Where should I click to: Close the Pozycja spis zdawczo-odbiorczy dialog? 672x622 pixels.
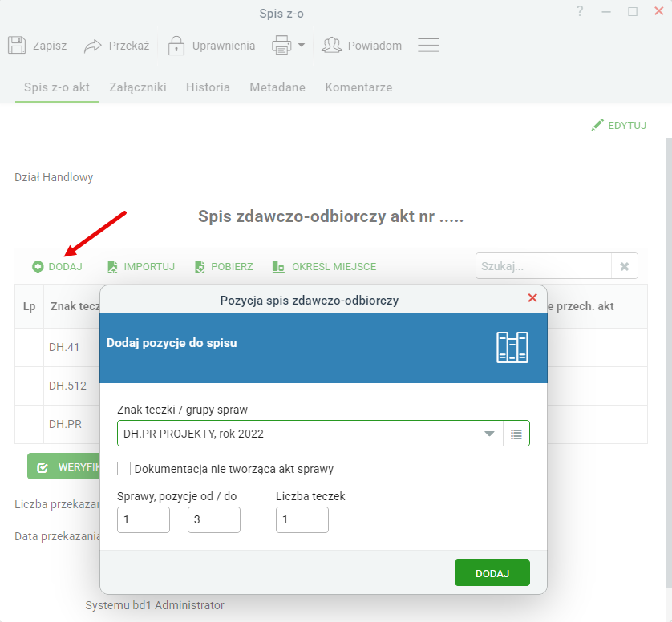[x=532, y=298]
